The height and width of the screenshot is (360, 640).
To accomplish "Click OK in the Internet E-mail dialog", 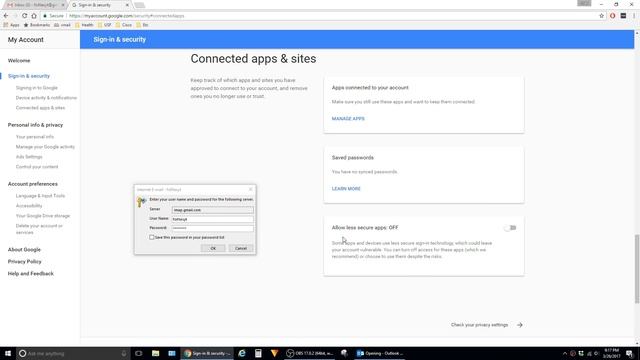I will [213, 248].
